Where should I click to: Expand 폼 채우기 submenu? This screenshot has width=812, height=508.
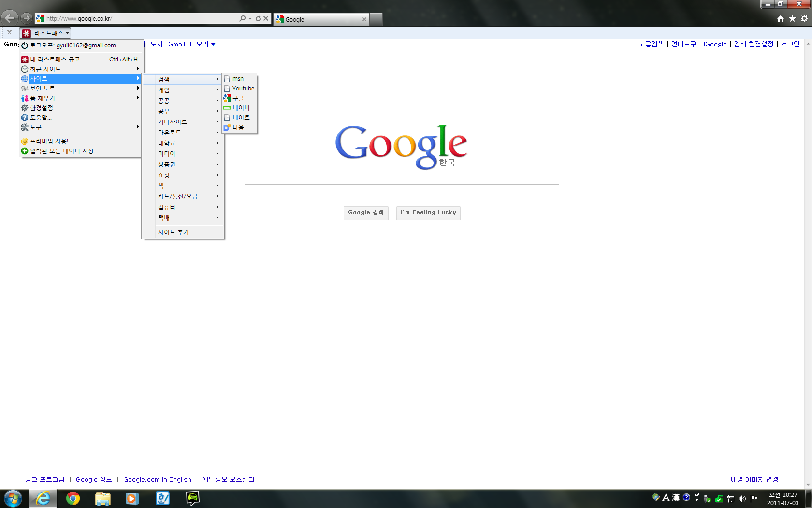(x=80, y=98)
